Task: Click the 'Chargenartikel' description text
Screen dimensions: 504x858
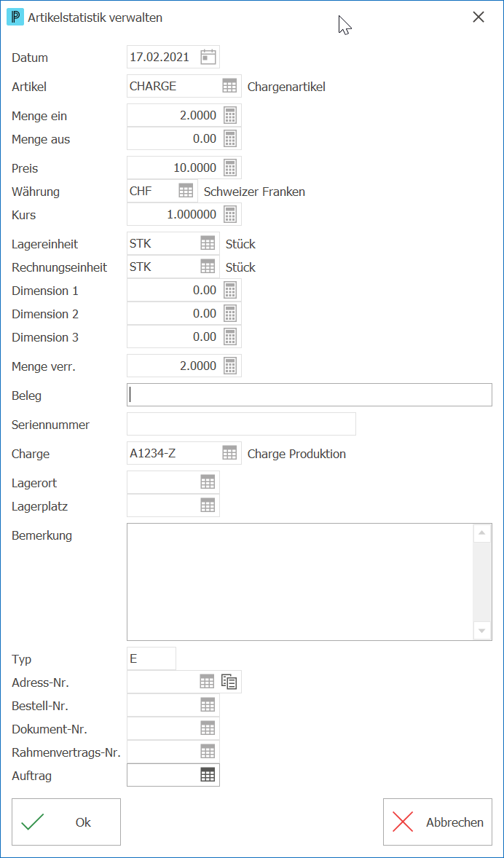Action: (286, 87)
